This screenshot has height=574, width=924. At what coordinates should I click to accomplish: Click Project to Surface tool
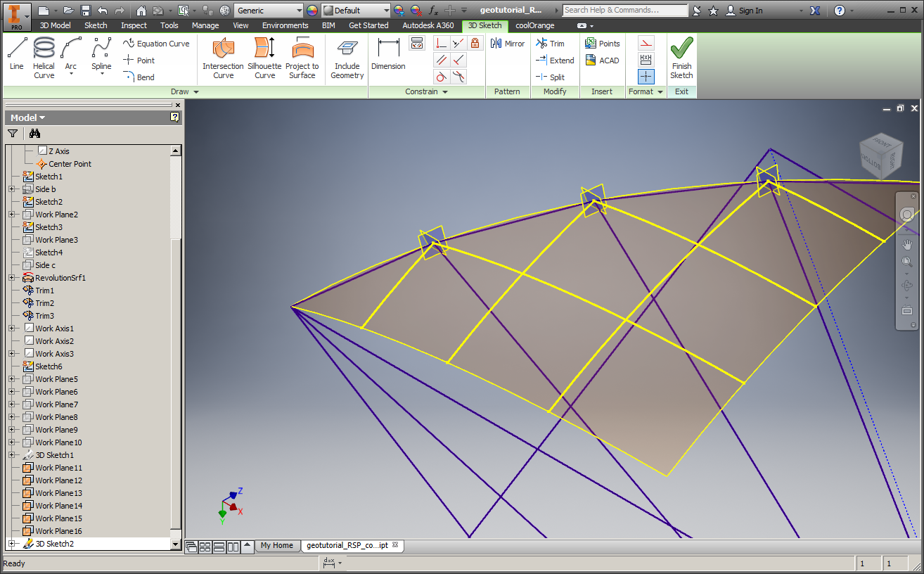point(302,58)
